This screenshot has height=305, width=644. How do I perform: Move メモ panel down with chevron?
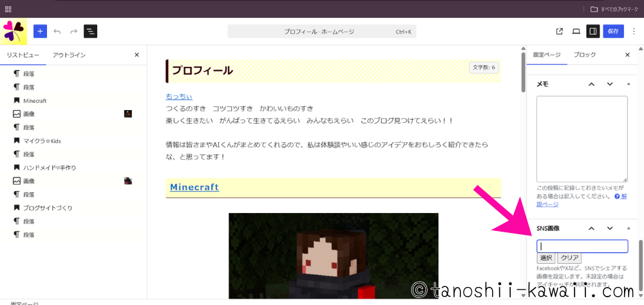tap(610, 84)
